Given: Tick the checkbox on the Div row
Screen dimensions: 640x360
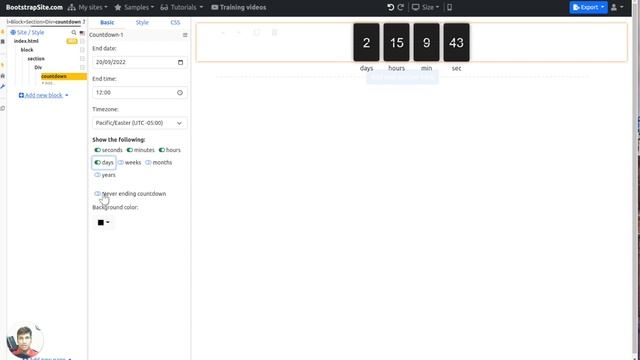Looking at the screenshot, I should pyautogui.click(x=82, y=67).
